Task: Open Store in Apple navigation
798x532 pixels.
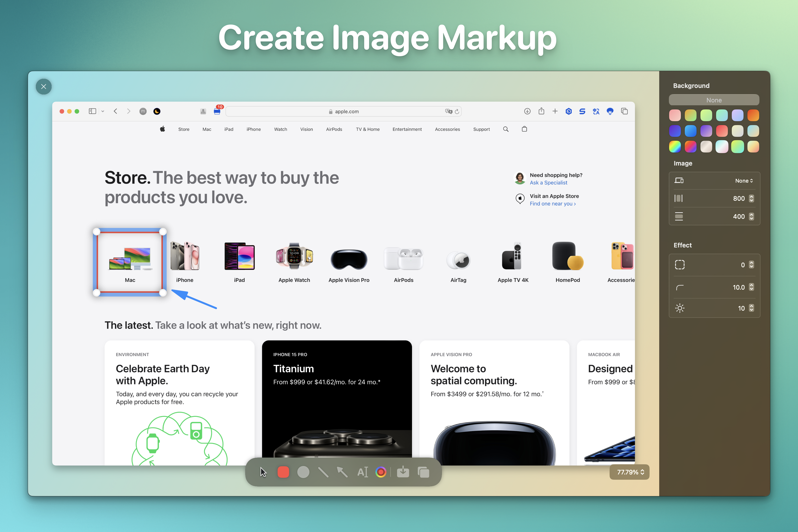Action: pyautogui.click(x=184, y=129)
